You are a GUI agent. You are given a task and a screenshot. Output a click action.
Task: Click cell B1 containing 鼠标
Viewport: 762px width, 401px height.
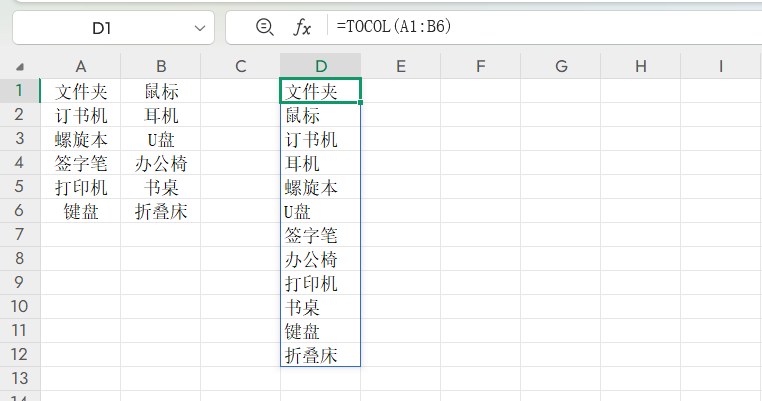point(161,90)
